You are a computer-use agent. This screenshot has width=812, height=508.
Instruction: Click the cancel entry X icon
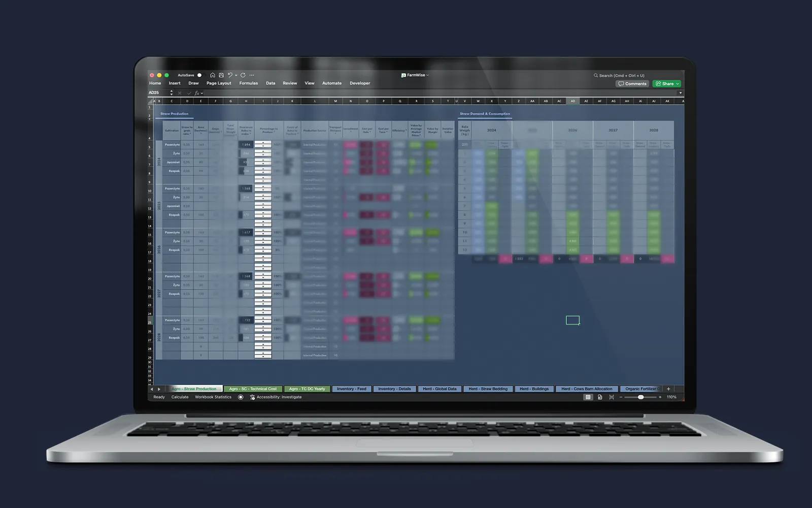tap(180, 93)
